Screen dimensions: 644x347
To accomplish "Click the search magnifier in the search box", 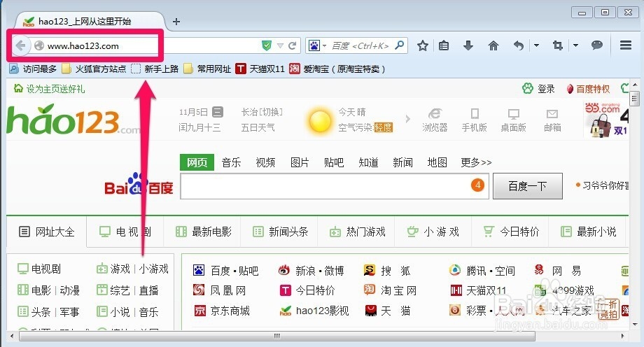I will [x=399, y=45].
